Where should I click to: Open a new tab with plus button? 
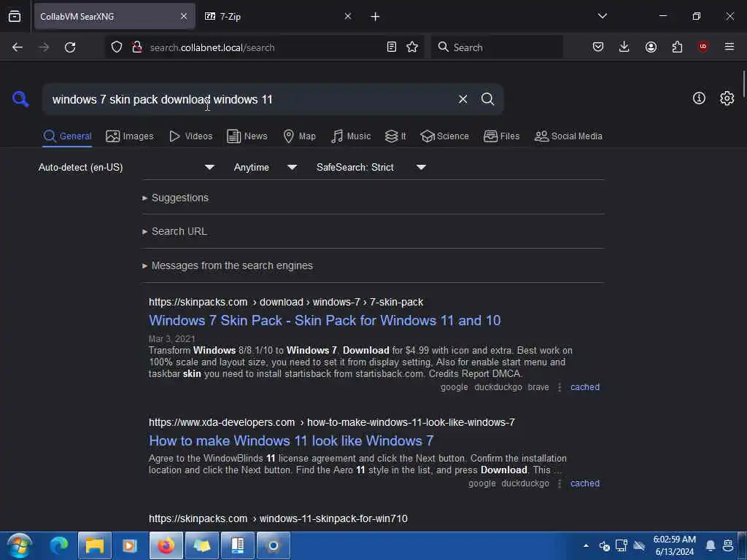point(375,17)
